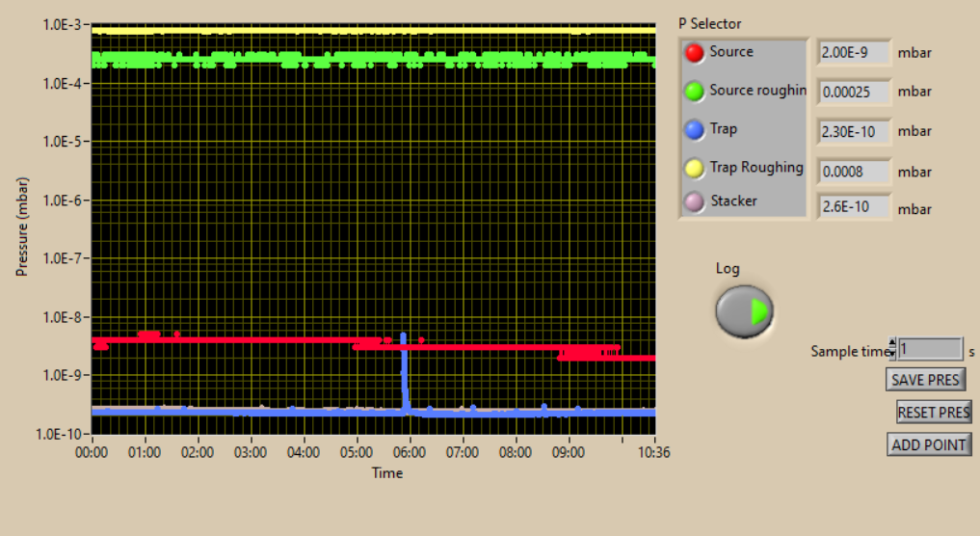Click the Time axis title
Screen dimensions: 980x536
(387, 473)
